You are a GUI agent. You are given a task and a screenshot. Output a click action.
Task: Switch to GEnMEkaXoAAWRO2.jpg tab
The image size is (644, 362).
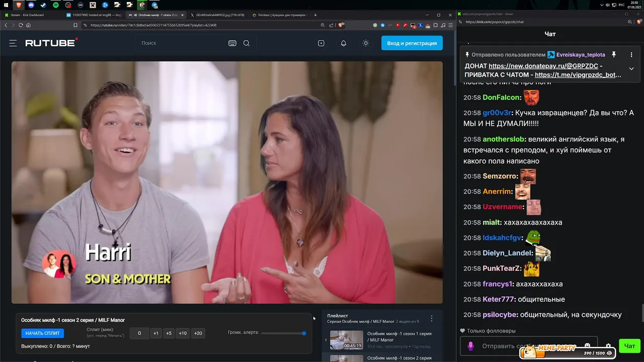tap(217, 15)
